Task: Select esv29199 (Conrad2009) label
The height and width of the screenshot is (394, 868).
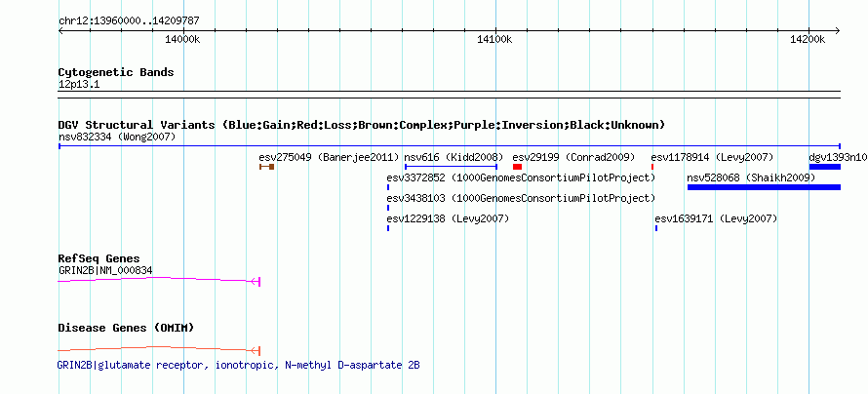Action: (x=573, y=157)
